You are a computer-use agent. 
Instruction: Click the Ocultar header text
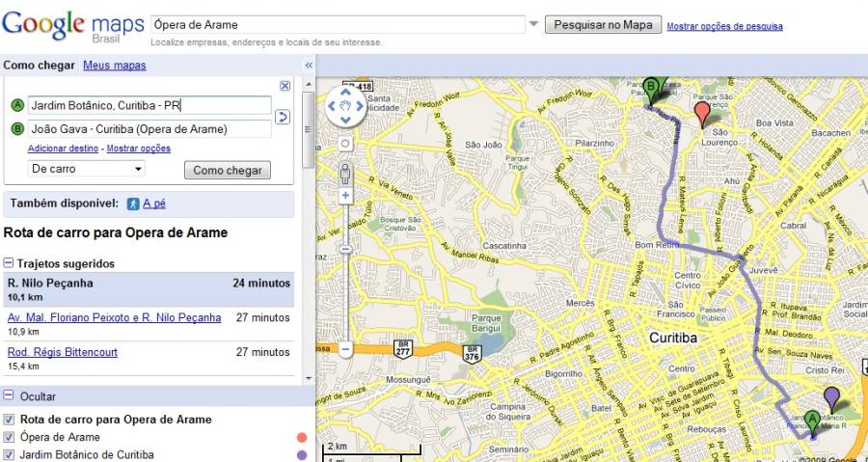(x=38, y=396)
